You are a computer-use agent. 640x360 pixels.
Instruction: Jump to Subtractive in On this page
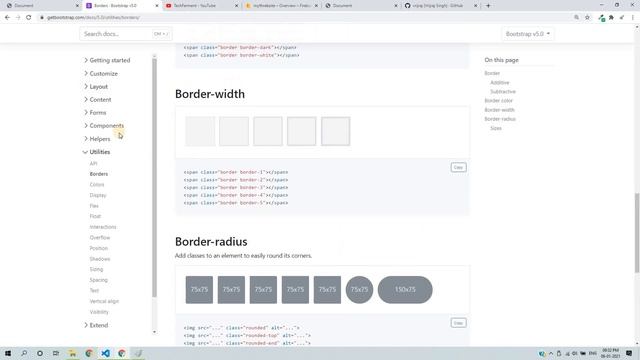click(x=503, y=91)
